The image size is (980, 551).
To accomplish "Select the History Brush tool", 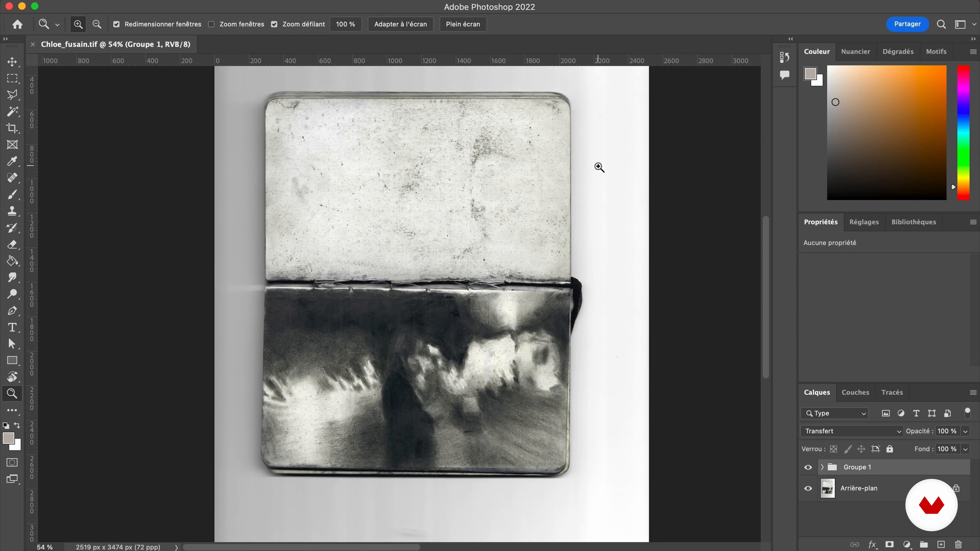I will pyautogui.click(x=12, y=228).
